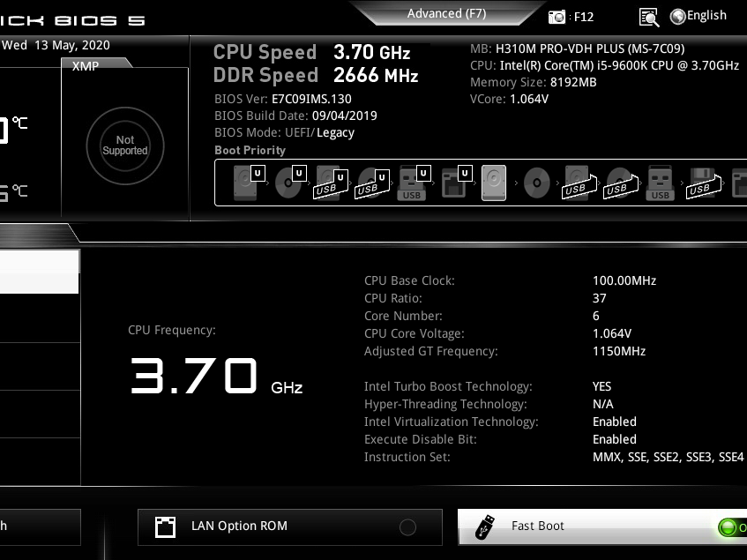This screenshot has height=560, width=747.
Task: Click motherboard name 'H310M PRO-VDH PLUS (MS-7C09)'
Action: [x=590, y=49]
